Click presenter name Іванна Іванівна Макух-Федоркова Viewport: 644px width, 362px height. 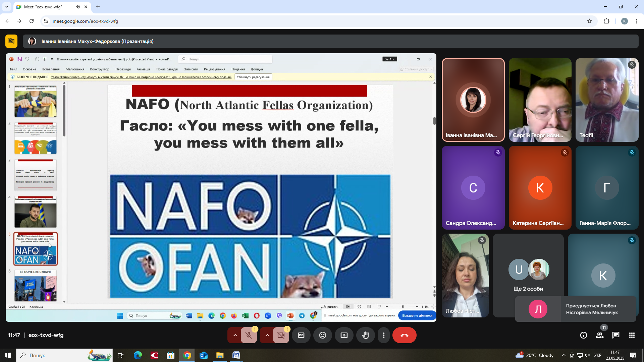tap(98, 41)
